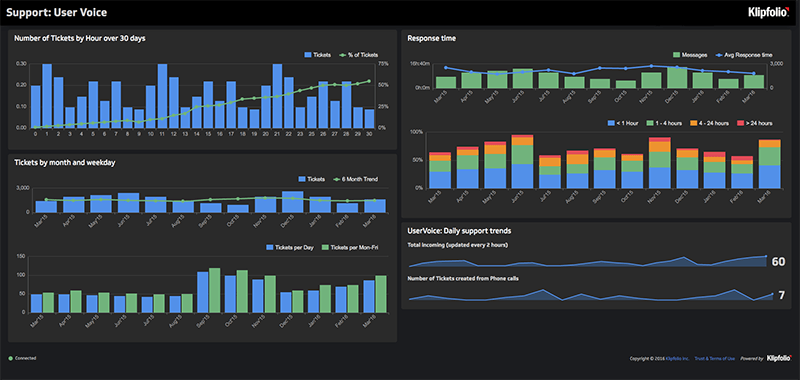Select the < 1 Hour legend item
This screenshot has width=800, height=380.
[622, 123]
